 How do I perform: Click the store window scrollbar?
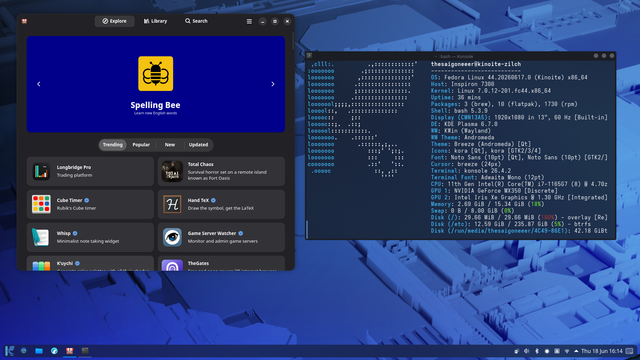pos(293,41)
